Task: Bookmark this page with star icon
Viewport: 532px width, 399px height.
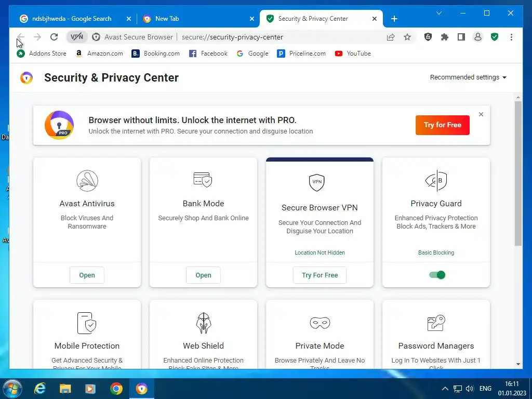Action: (x=407, y=37)
